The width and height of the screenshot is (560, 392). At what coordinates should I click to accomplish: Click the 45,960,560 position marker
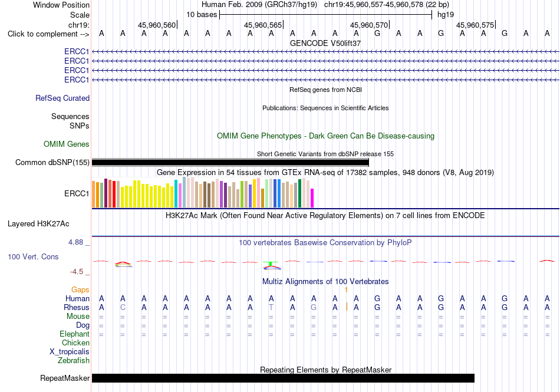(x=157, y=25)
